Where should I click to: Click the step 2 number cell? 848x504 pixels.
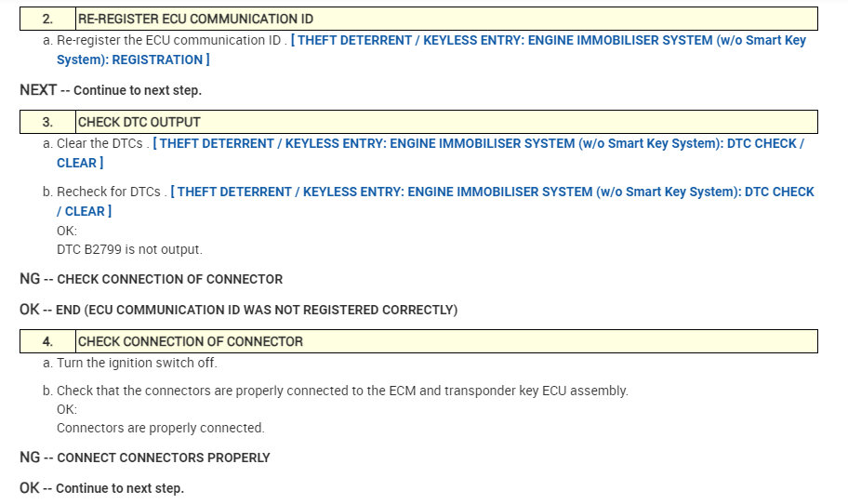click(x=47, y=19)
